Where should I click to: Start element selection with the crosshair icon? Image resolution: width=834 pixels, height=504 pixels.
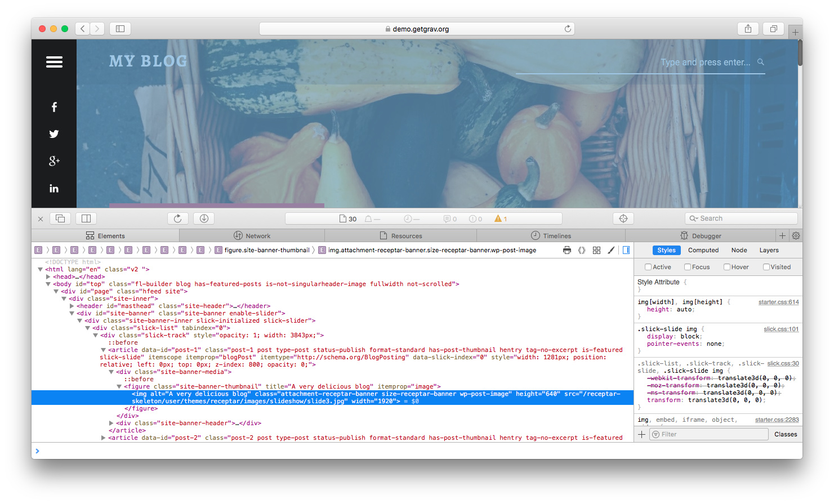pyautogui.click(x=623, y=218)
